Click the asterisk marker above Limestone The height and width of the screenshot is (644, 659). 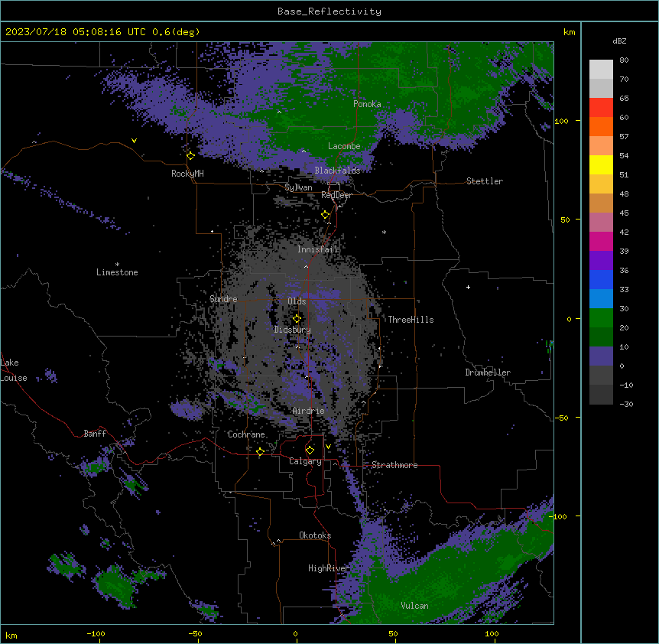click(x=117, y=265)
